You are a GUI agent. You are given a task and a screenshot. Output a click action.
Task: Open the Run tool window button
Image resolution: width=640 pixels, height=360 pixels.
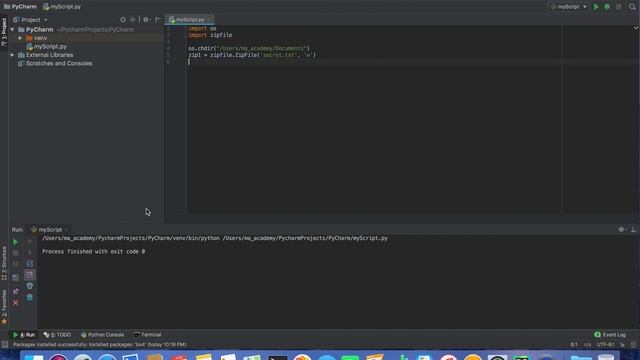click(24, 335)
